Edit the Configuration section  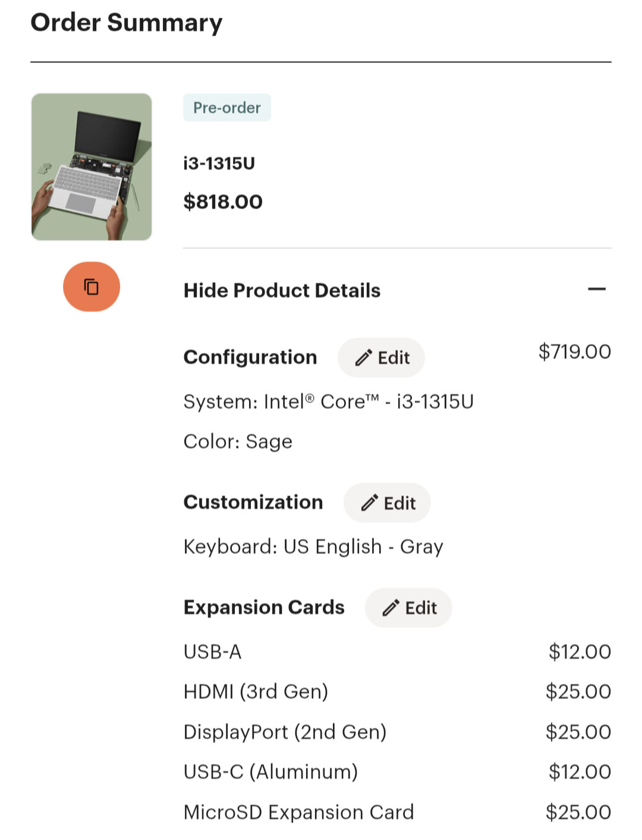[381, 358]
